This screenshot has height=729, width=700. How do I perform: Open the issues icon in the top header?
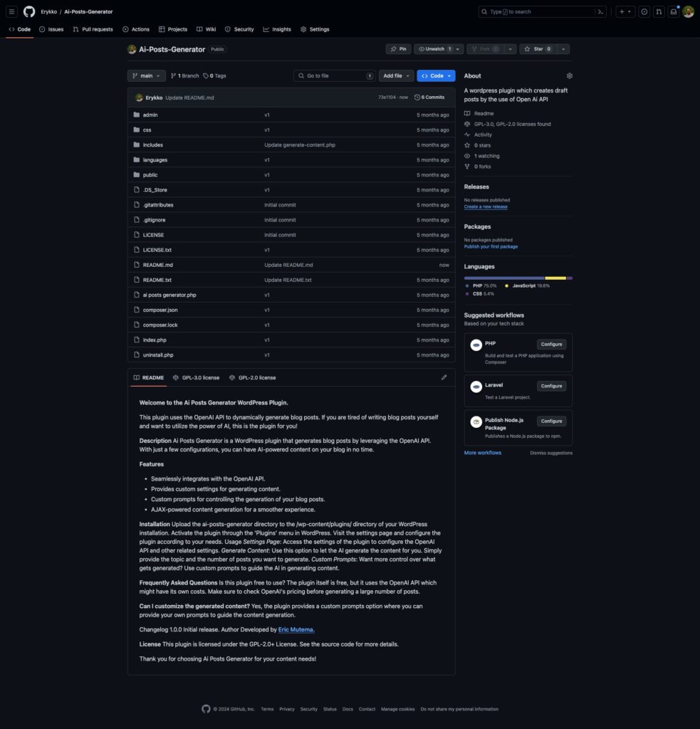644,11
